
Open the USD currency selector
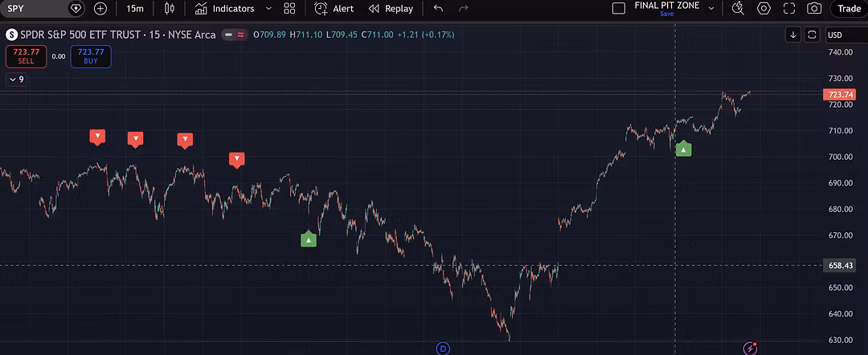[845, 35]
